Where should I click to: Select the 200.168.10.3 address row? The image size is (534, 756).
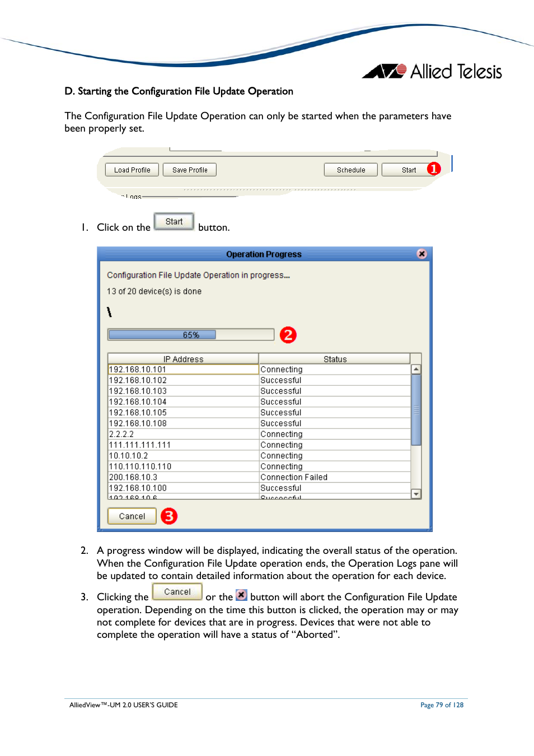tap(259, 477)
